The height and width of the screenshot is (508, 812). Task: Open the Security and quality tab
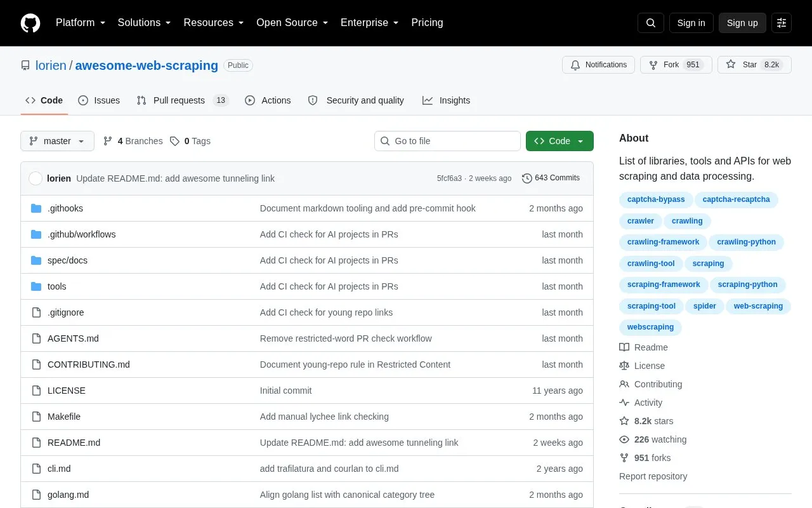[356, 100]
